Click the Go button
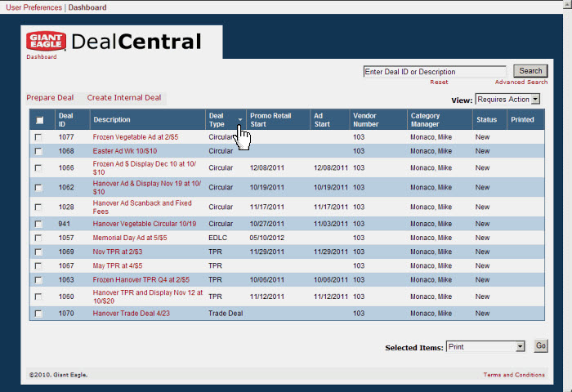This screenshot has width=572, height=392. (541, 345)
